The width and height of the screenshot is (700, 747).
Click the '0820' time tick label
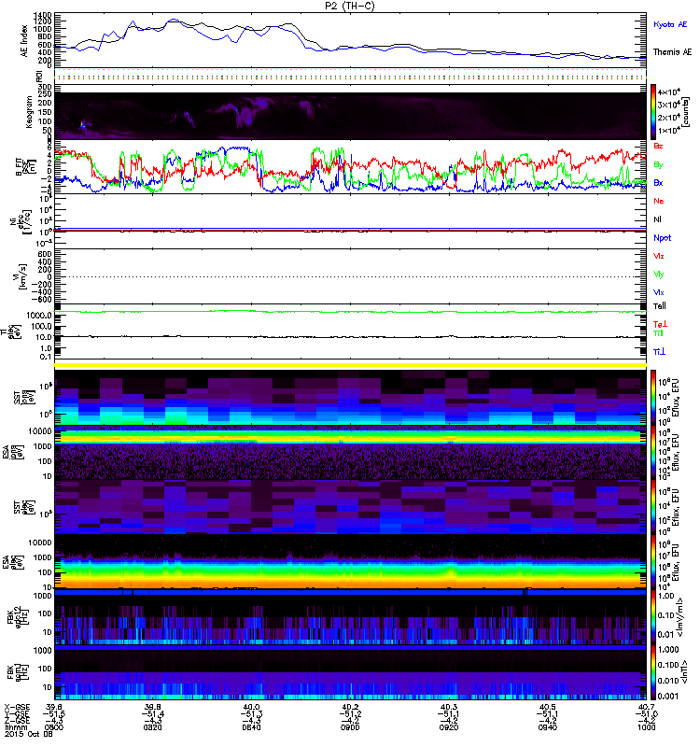tap(152, 727)
